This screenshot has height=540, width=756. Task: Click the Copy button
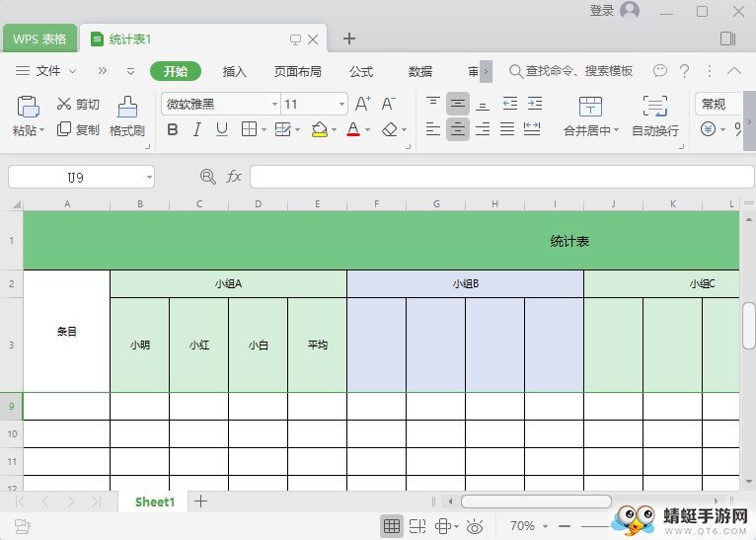coord(78,129)
